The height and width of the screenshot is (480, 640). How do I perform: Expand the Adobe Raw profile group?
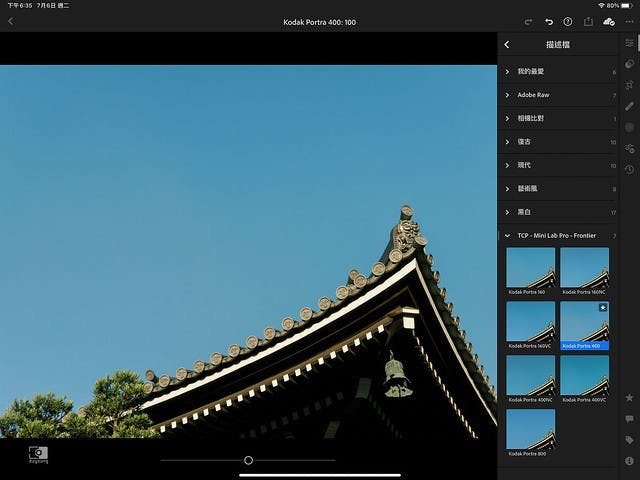tap(533, 95)
